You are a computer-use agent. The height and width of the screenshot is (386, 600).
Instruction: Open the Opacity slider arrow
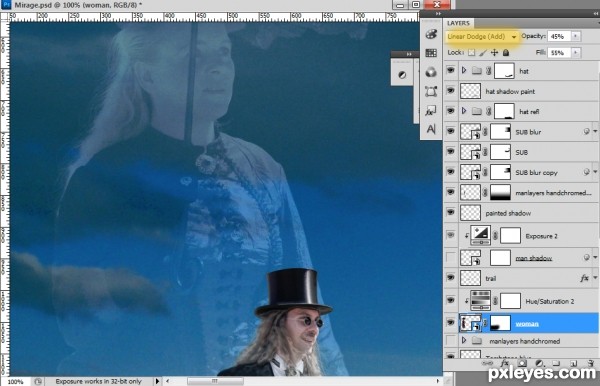pos(576,36)
